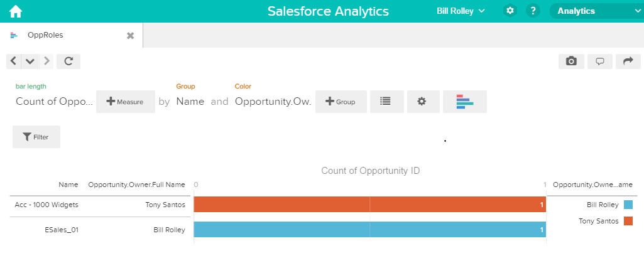
Task: Go forward with the redo arrow
Action: (x=46, y=61)
